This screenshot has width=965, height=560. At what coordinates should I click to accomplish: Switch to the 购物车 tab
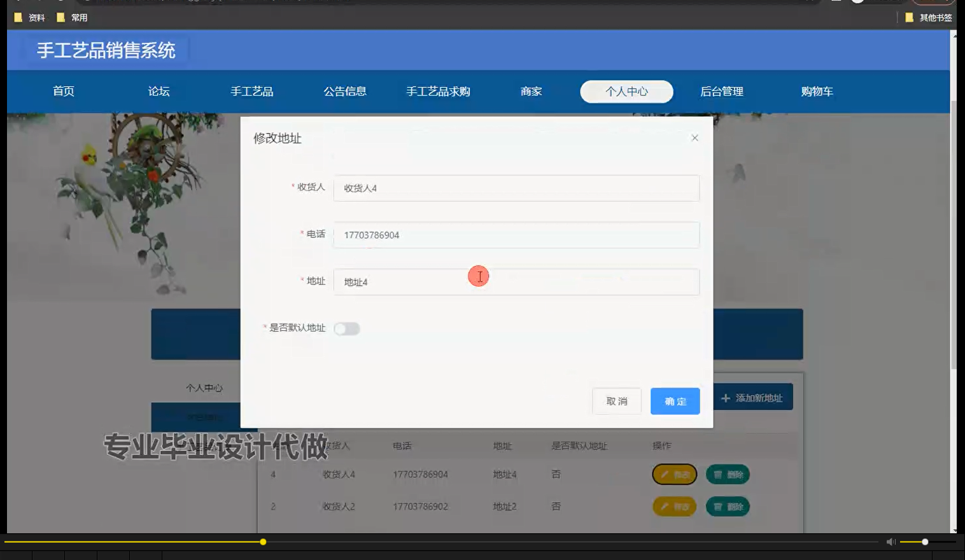817,91
